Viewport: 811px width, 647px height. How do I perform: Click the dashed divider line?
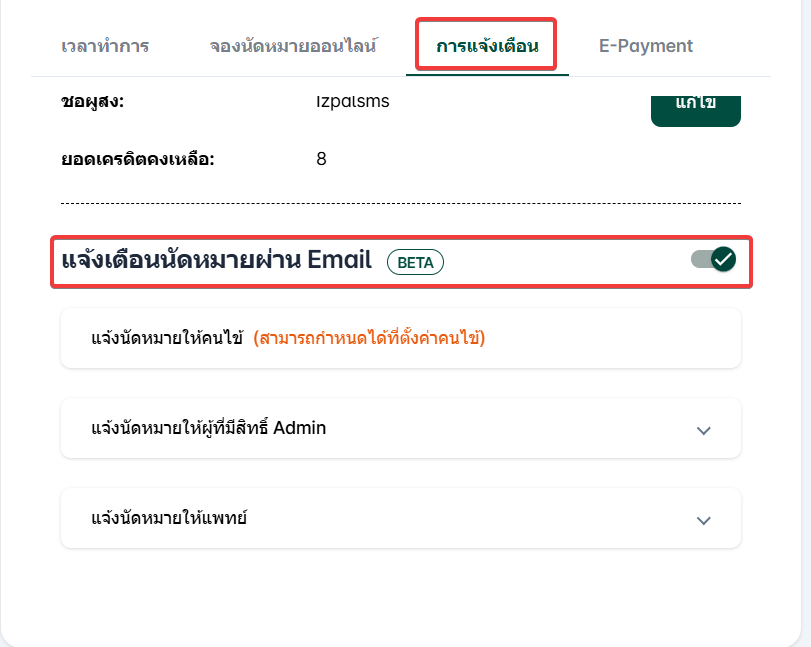pos(400,203)
